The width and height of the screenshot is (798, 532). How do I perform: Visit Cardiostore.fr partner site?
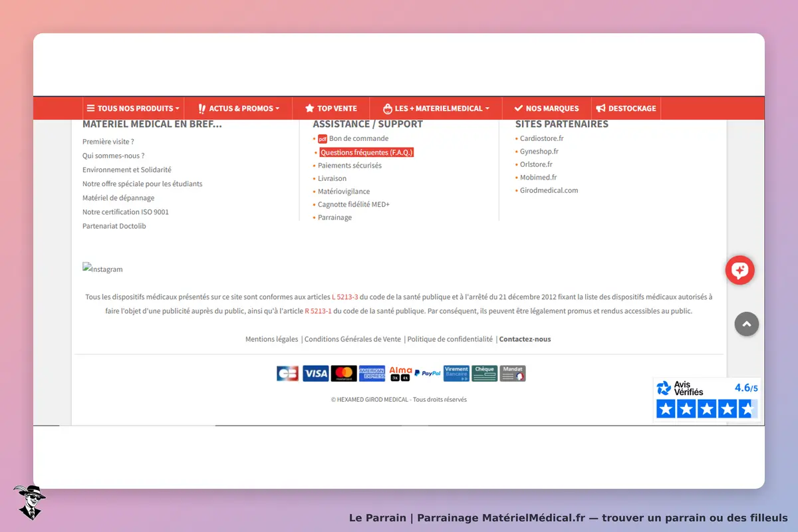click(x=542, y=138)
